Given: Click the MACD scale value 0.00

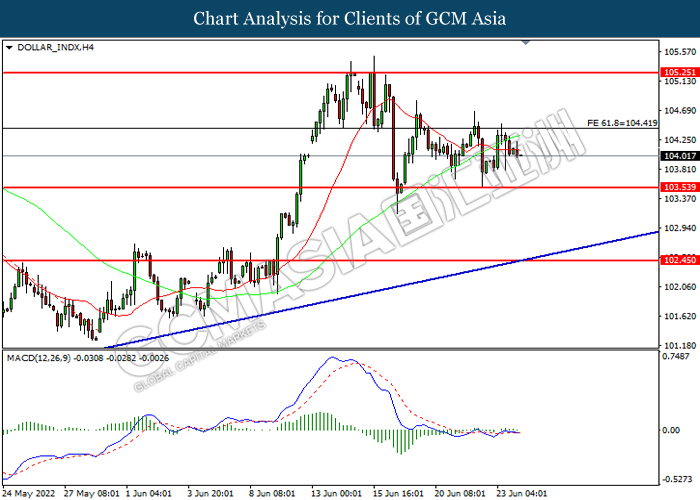Looking at the screenshot, I should tap(671, 430).
